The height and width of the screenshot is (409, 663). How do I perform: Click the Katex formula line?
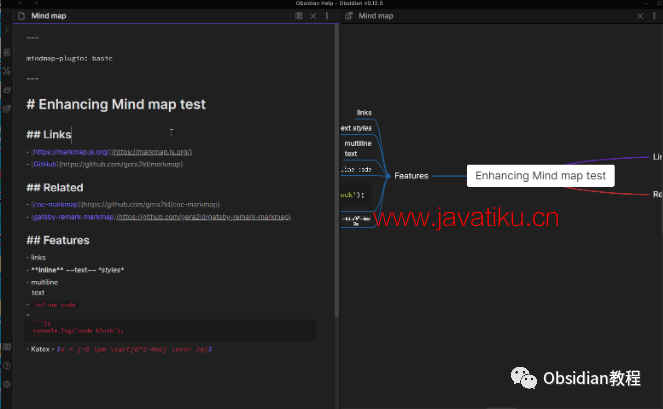click(119, 349)
